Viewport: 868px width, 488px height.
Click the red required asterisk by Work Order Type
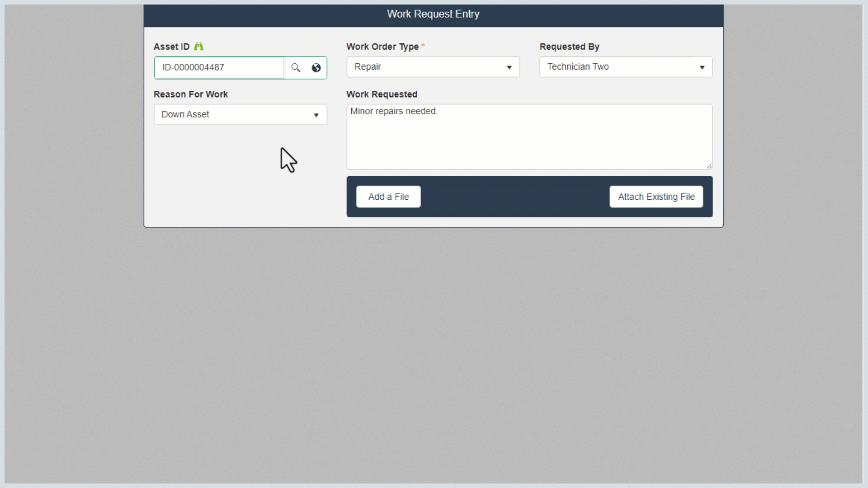tap(423, 46)
